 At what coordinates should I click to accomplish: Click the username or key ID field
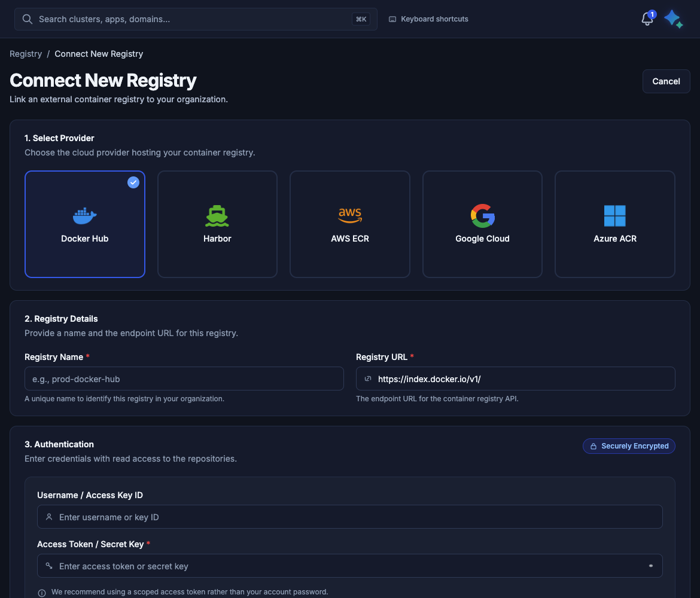(350, 517)
